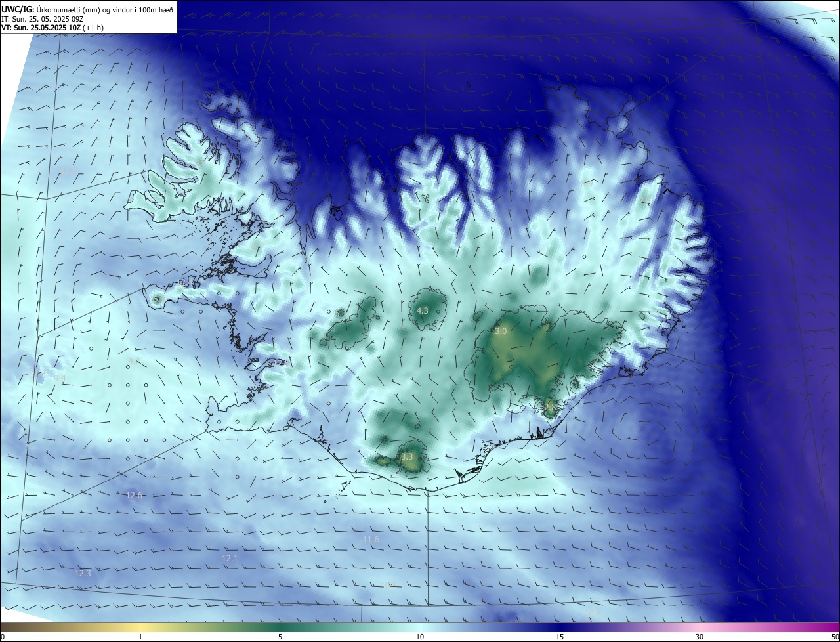Click the 30 tick on the colour scale
This screenshot has height=642, width=840.
click(700, 637)
